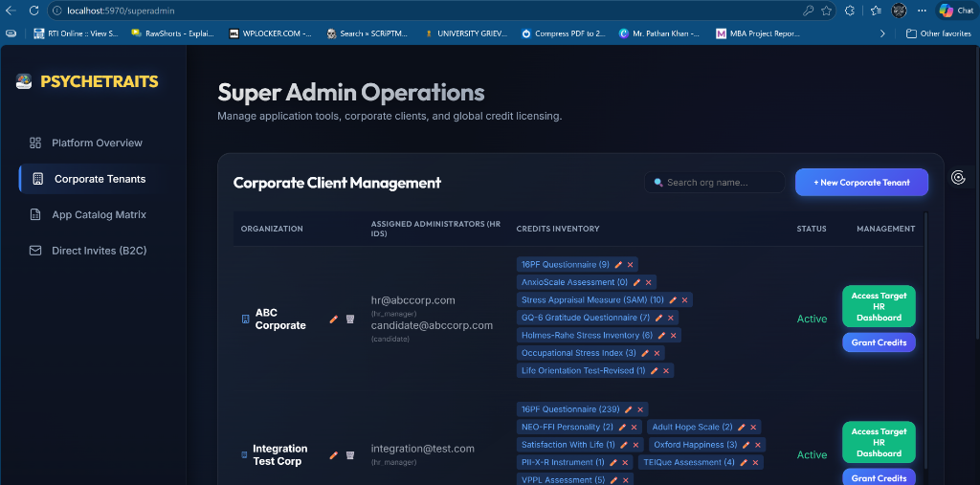Remove Adult Hope Scale credits
This screenshot has height=485, width=980.
click(753, 428)
